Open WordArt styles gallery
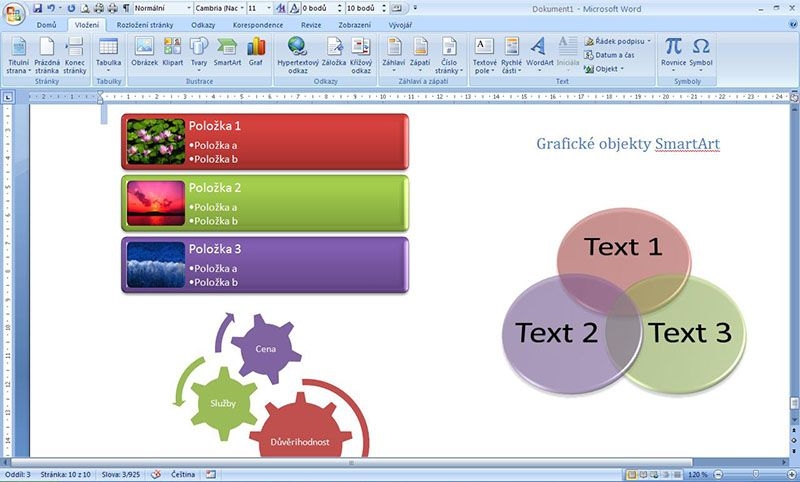This screenshot has height=482, width=800. click(x=539, y=51)
